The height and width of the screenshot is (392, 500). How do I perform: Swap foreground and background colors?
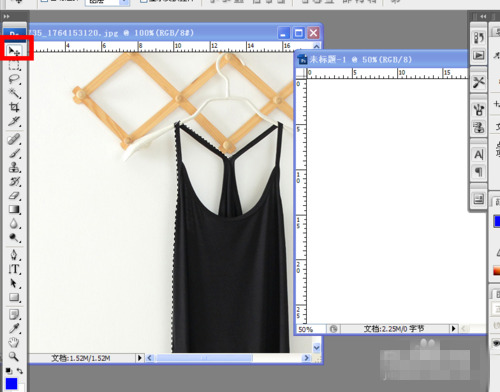coord(20,371)
